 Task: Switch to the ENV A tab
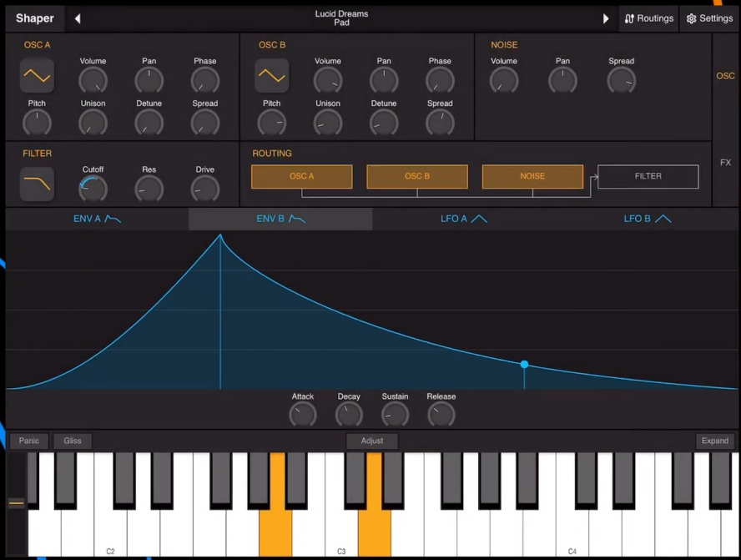click(97, 219)
